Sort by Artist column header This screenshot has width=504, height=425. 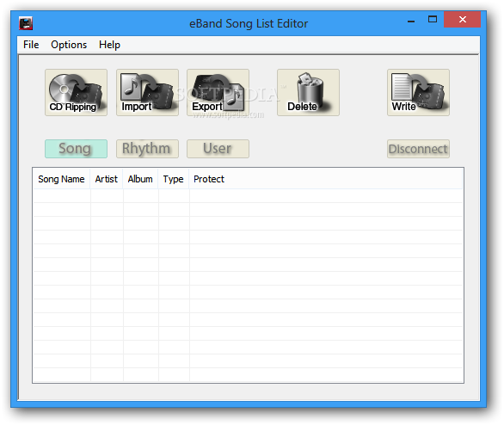107,179
